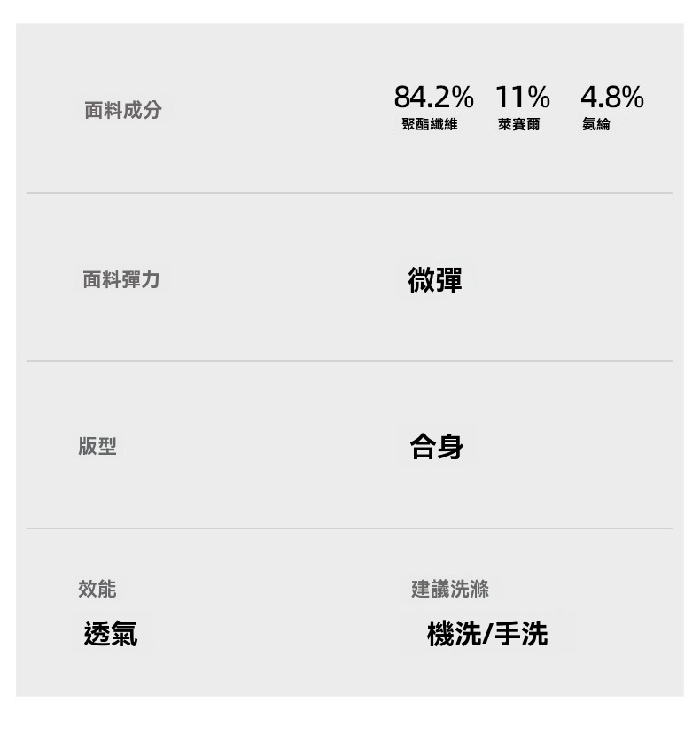Click the 萊賽爾 caption
Viewport: 700px width, 735px height.
click(518, 125)
